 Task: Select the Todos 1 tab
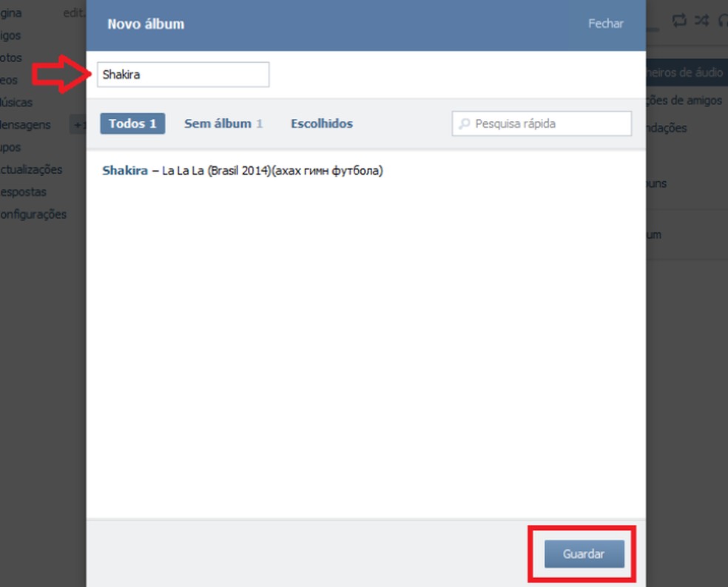point(132,123)
